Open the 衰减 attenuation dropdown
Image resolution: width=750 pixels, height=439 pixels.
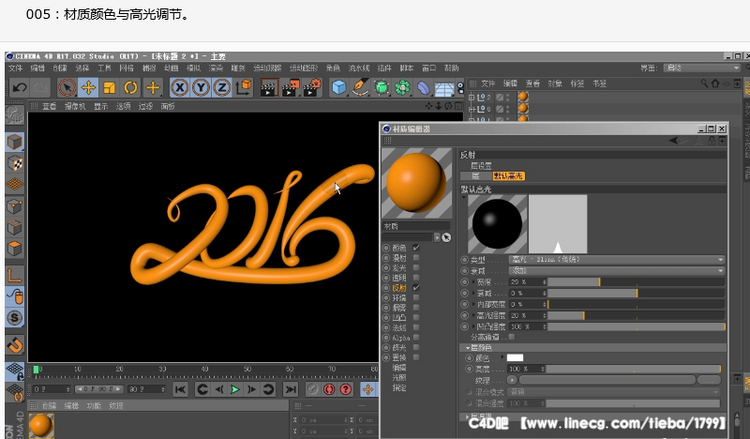[616, 271]
